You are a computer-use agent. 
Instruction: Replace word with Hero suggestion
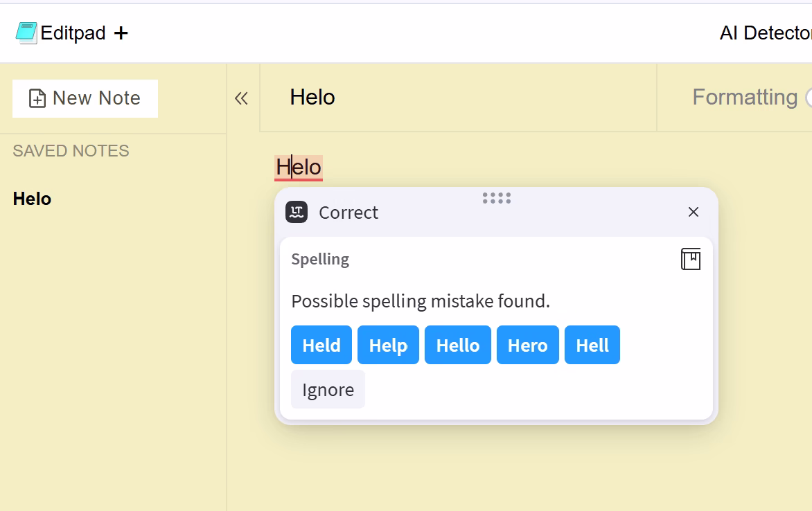pos(528,345)
